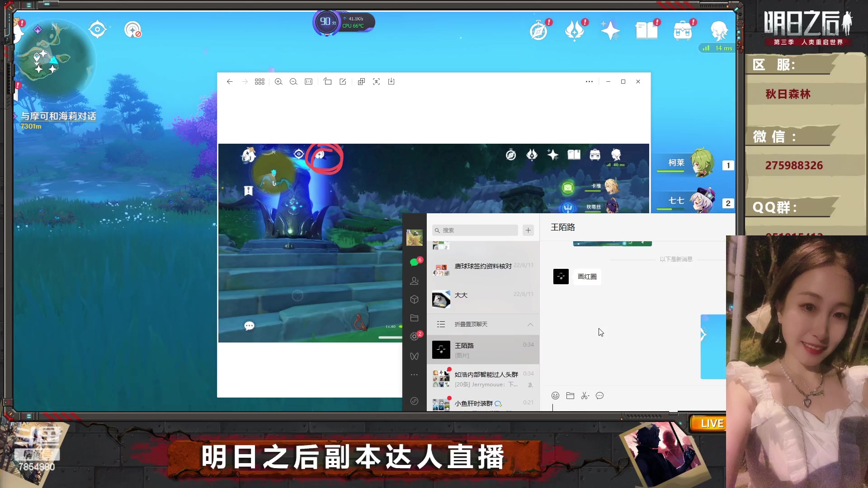This screenshot has height=488, width=868.
Task: Open WeChat Contacts icon in sidebar
Action: point(414,281)
